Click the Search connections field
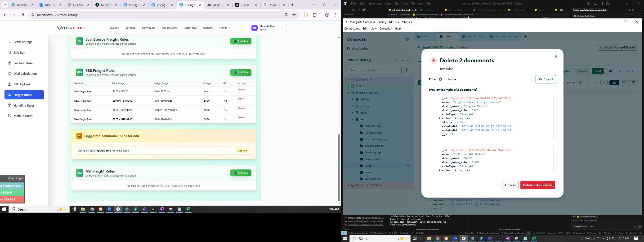This screenshot has width=644, height=242. (x=374, y=70)
